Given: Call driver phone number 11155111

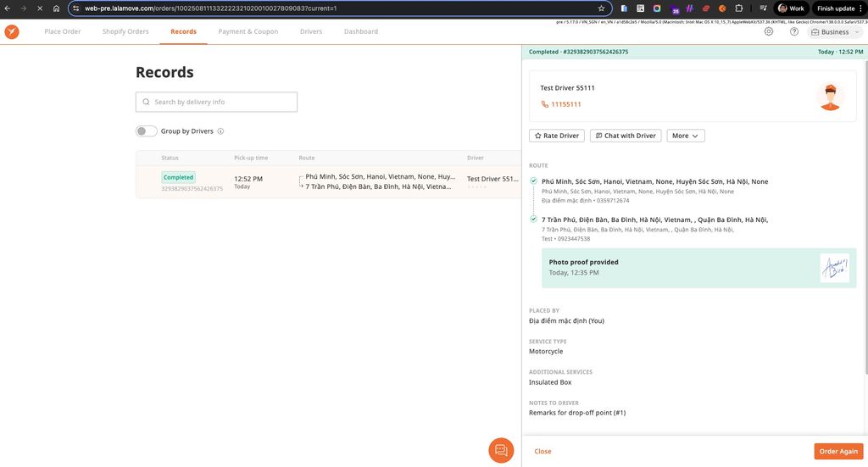Looking at the screenshot, I should [565, 104].
